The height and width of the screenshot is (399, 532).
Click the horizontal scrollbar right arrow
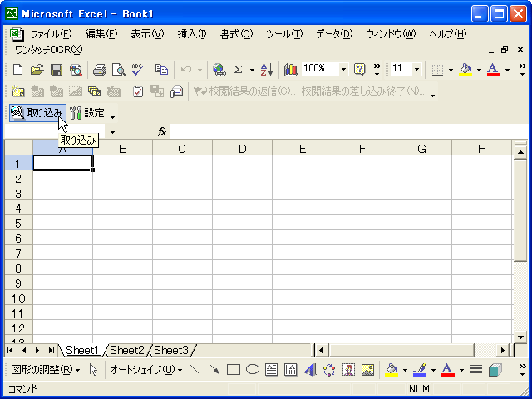(x=503, y=350)
